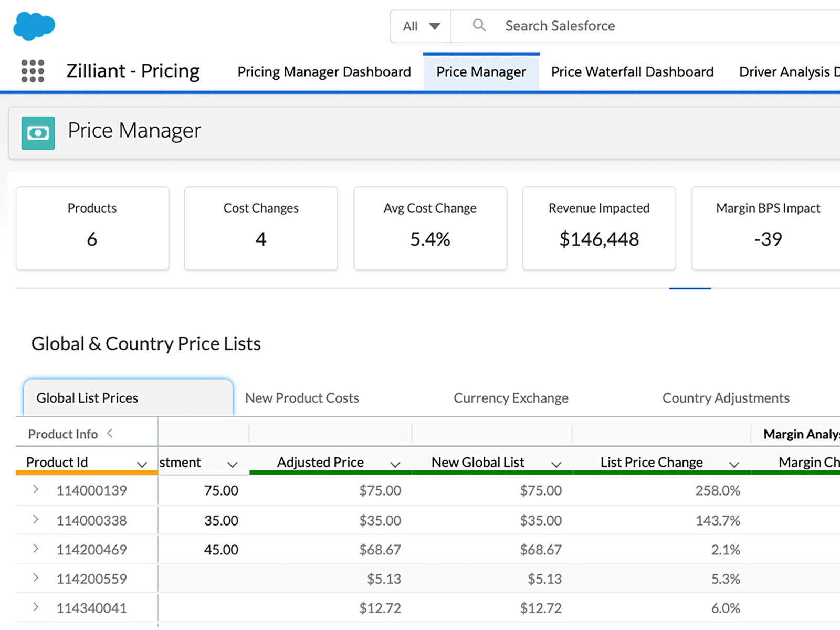
Task: Collapse the Product Info column group
Action: pyautogui.click(x=110, y=433)
